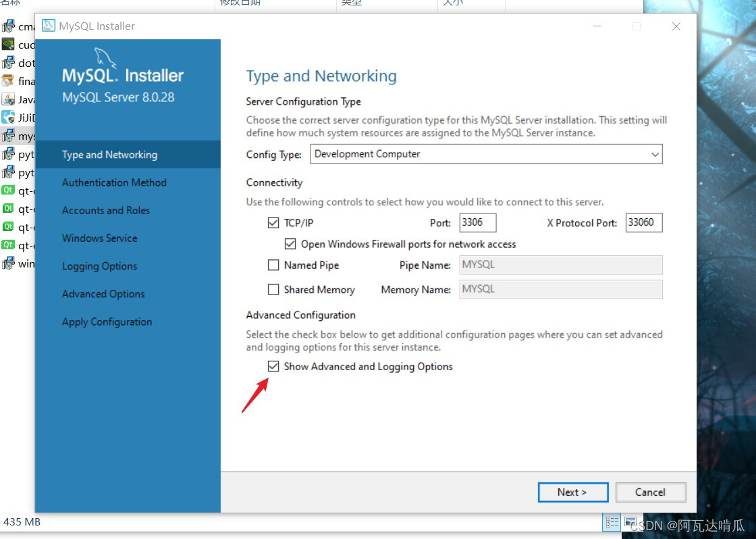Click the X Protocol Port field

(x=644, y=222)
